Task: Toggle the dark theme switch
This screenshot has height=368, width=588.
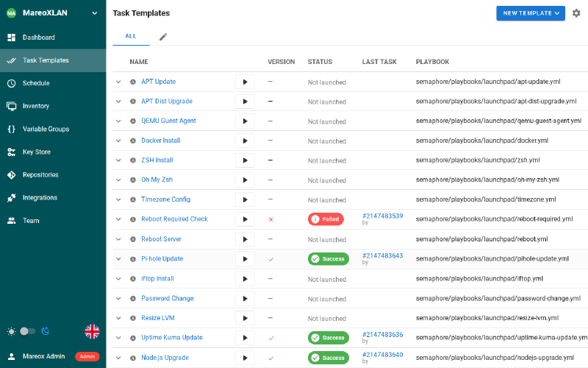Action: coord(27,331)
